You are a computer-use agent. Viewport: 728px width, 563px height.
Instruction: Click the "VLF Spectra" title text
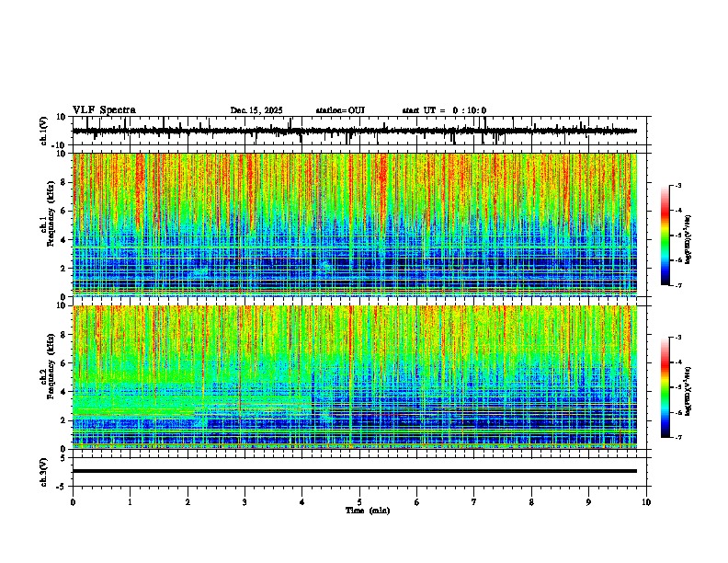(104, 110)
